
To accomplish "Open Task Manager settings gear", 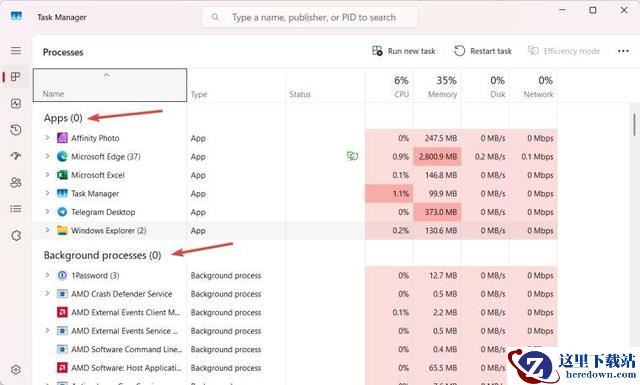I will pyautogui.click(x=16, y=369).
